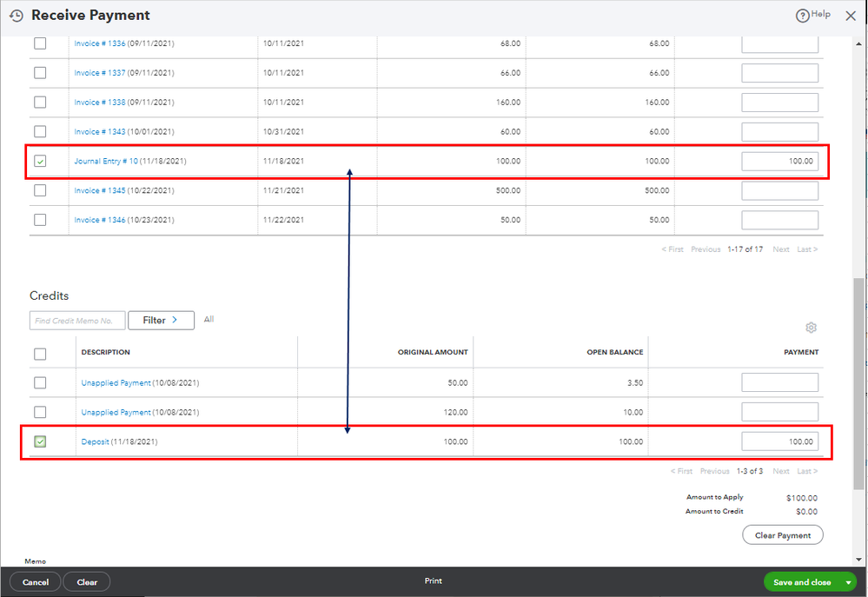Check the Invoice # 1343 row checkbox
Screen dimensions: 868x597
40,131
